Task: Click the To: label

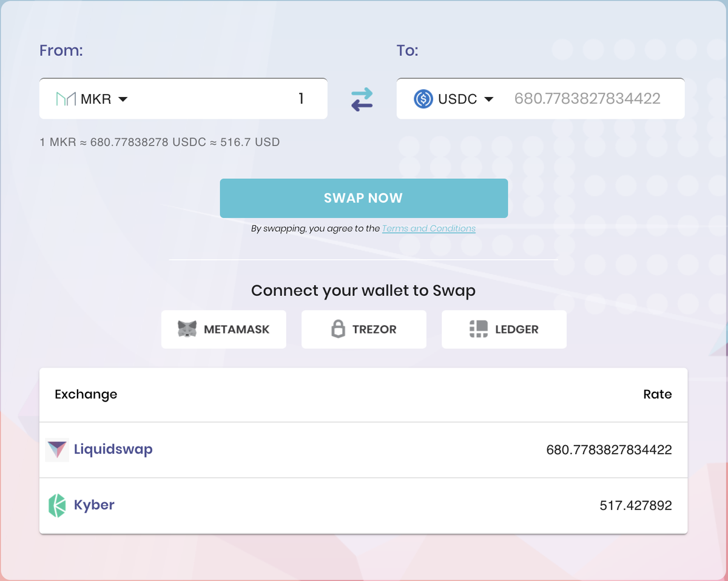Action: pyautogui.click(x=408, y=50)
